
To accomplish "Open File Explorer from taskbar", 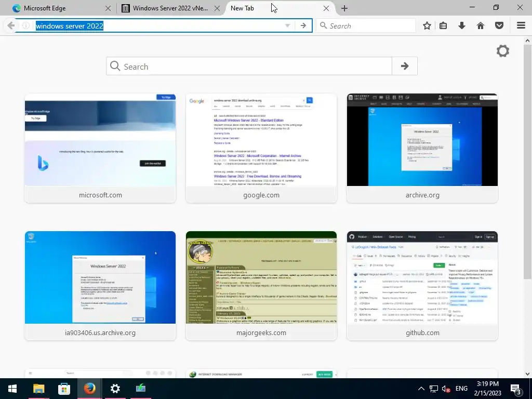I will tap(38, 389).
